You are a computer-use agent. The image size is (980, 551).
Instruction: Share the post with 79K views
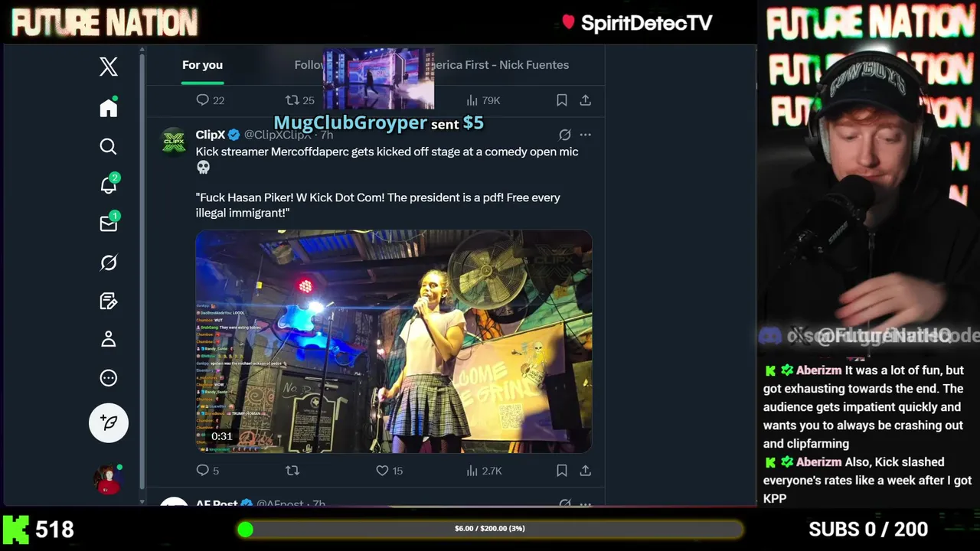pos(585,100)
